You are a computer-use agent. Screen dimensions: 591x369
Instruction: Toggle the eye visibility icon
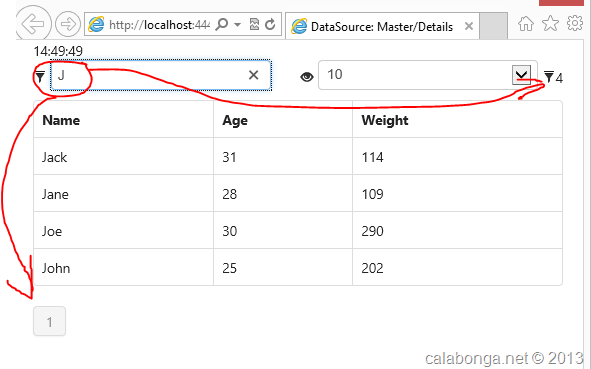pos(307,77)
